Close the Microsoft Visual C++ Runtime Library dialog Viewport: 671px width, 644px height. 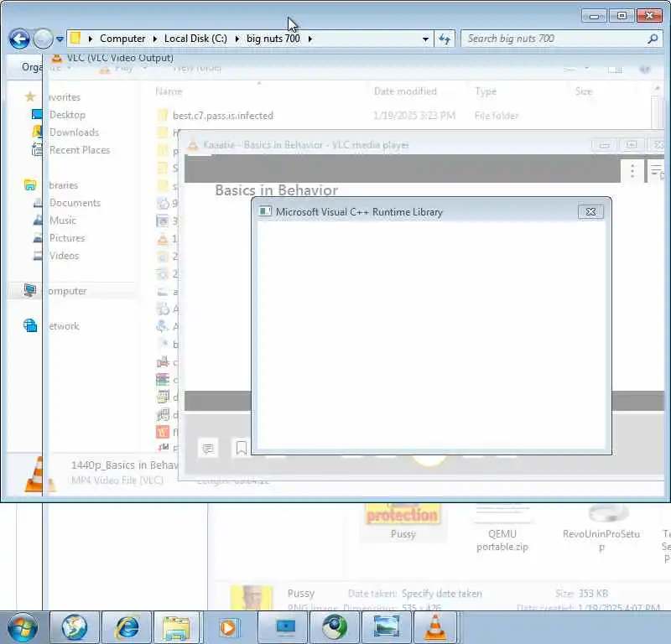[590, 212]
